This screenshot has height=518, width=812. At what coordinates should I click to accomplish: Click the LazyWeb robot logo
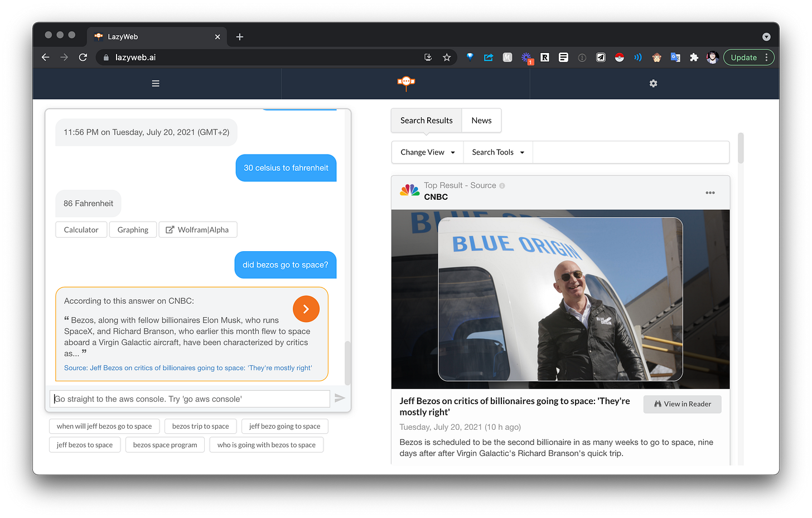pyautogui.click(x=406, y=83)
